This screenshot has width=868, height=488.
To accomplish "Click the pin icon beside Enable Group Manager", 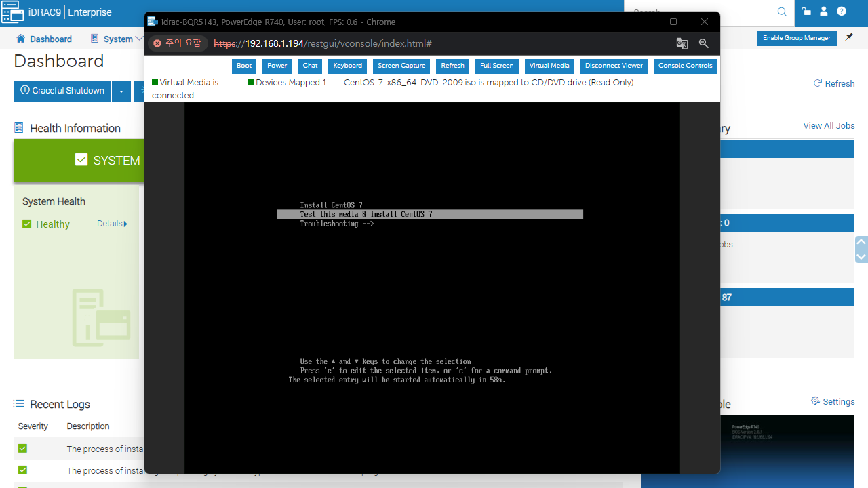I will point(849,38).
